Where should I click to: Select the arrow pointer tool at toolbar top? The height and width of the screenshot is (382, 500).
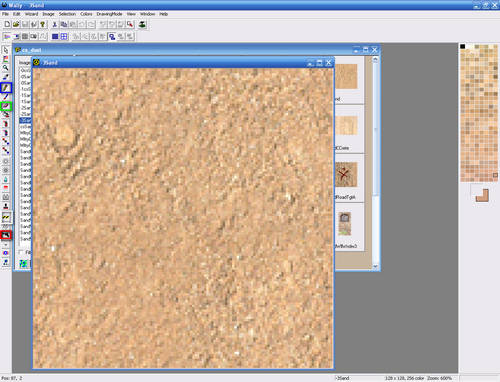coord(6,50)
